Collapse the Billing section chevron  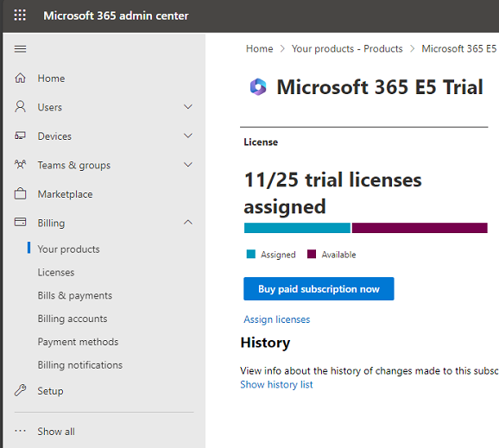[x=188, y=222]
